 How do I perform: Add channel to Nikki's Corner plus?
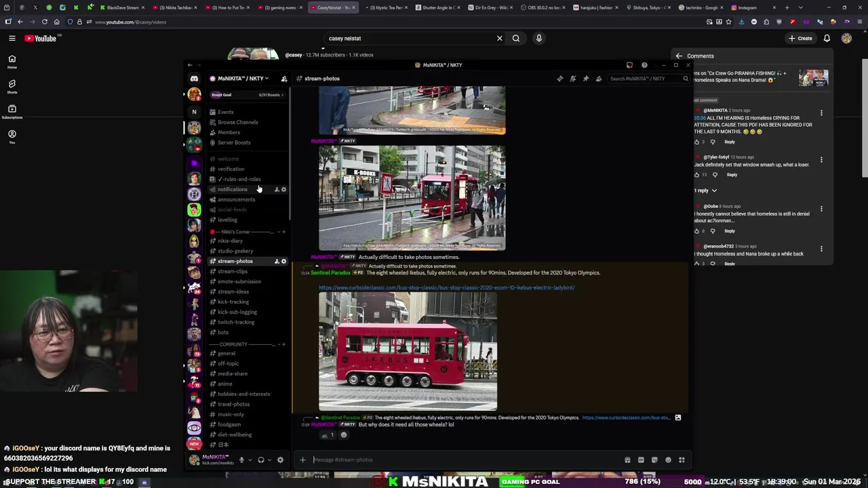283,232
